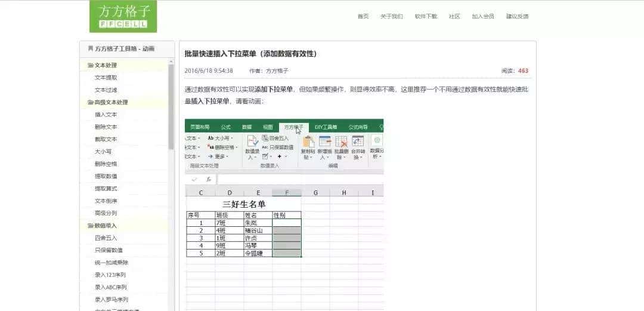Viewport: 644px width, 311px height.
Task: Click 加入会员 link
Action: pyautogui.click(x=483, y=17)
